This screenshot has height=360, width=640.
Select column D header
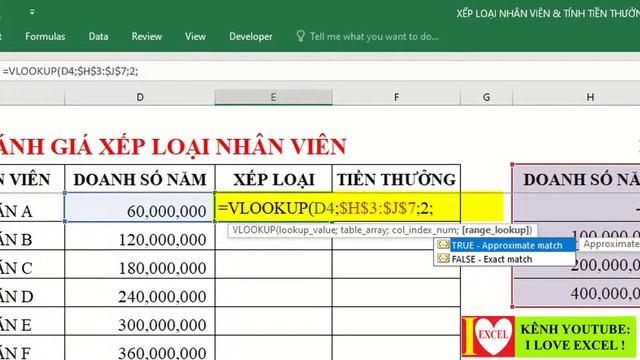[x=140, y=97]
